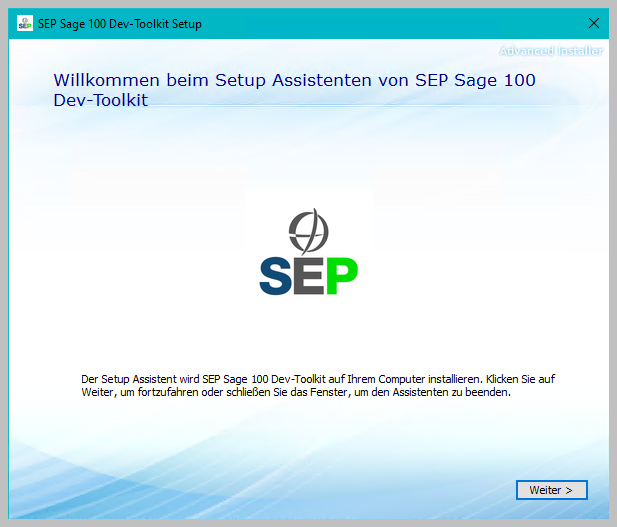Click the 'Der Setup Assistent wird SEP Sage 100' description text

point(318,386)
